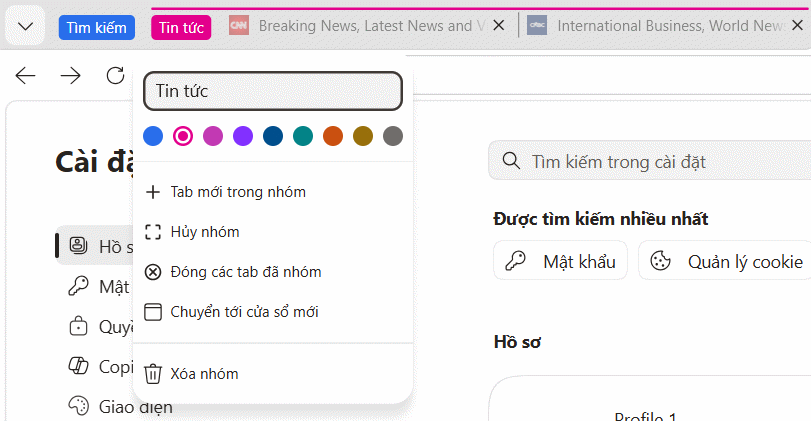This screenshot has height=421, width=811.
Task: Select the Tìm kiếm tab group label
Action: click(97, 27)
